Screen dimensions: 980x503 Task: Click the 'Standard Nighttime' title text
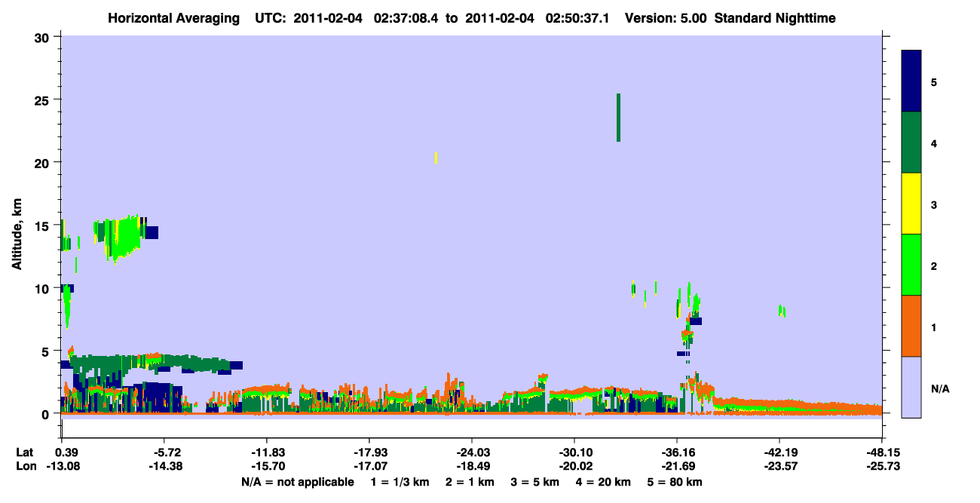775,17
